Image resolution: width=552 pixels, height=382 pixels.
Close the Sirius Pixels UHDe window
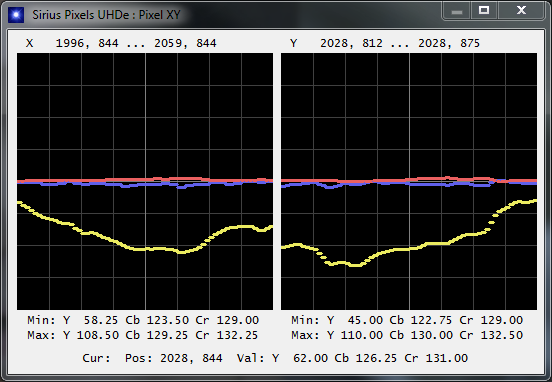(x=521, y=11)
